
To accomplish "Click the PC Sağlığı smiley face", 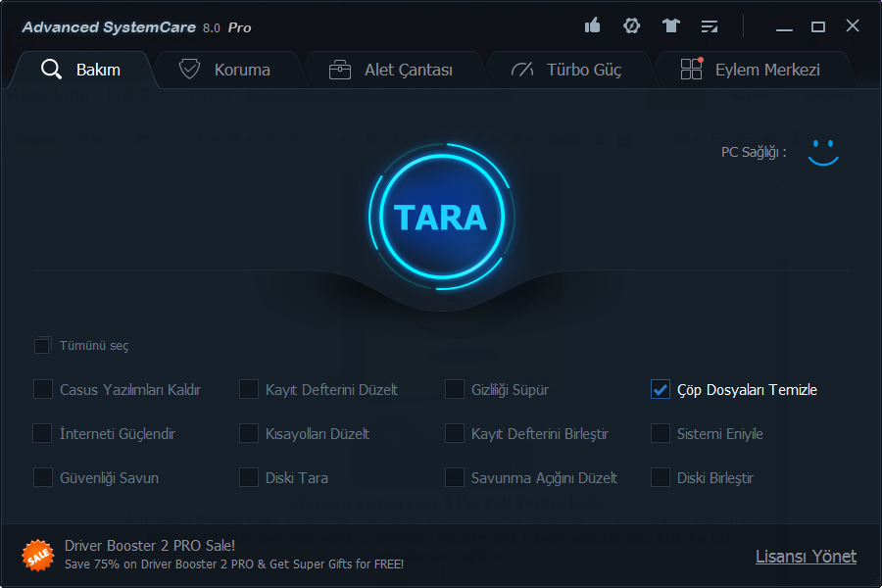I will coord(823,153).
